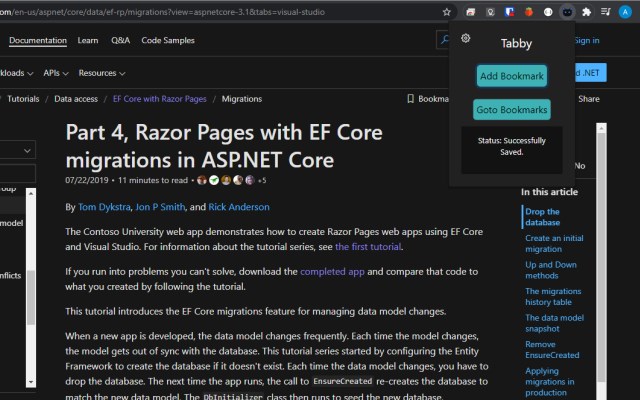Jump to 'The data model snapshot' section

554,323
